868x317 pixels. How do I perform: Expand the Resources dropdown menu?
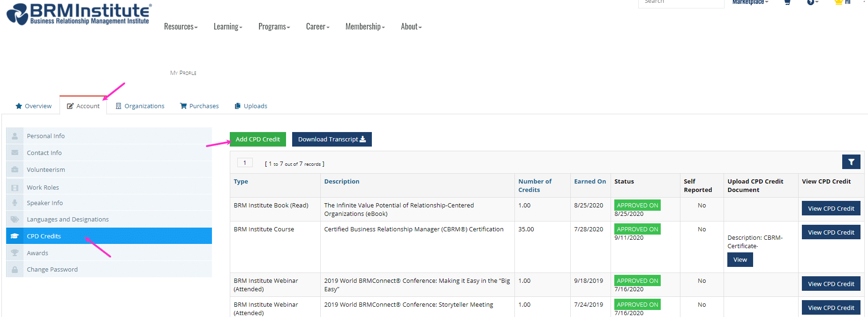click(x=181, y=27)
